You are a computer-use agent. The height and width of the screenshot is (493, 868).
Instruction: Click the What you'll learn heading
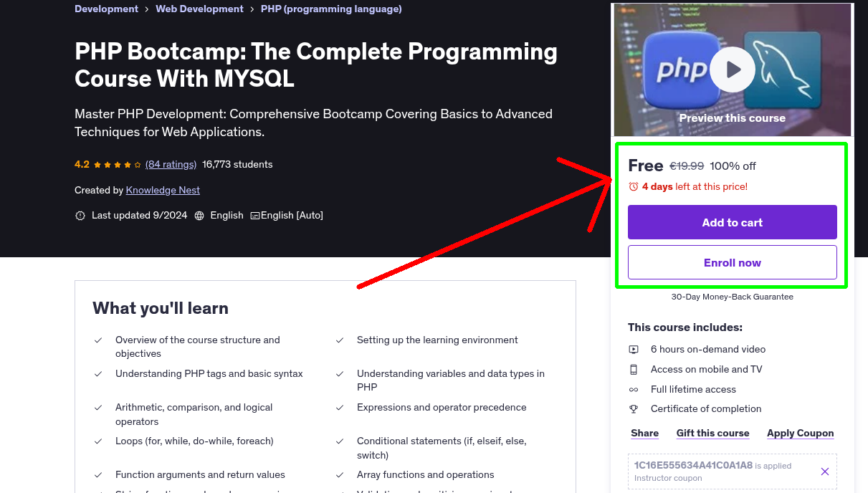[x=161, y=308]
